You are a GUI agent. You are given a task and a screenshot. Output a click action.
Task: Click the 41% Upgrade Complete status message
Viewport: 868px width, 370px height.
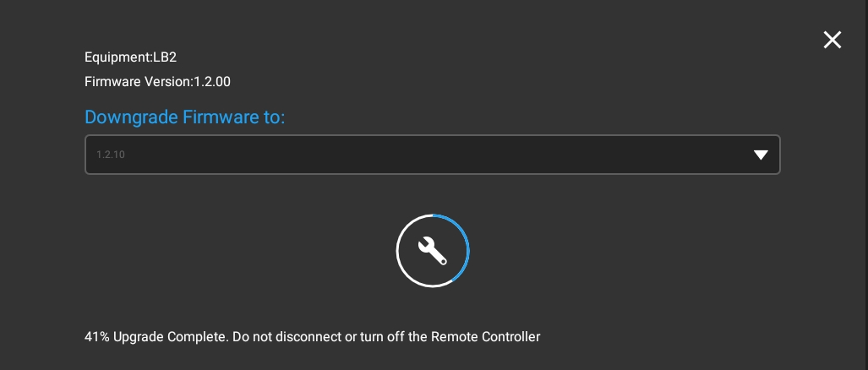312,336
